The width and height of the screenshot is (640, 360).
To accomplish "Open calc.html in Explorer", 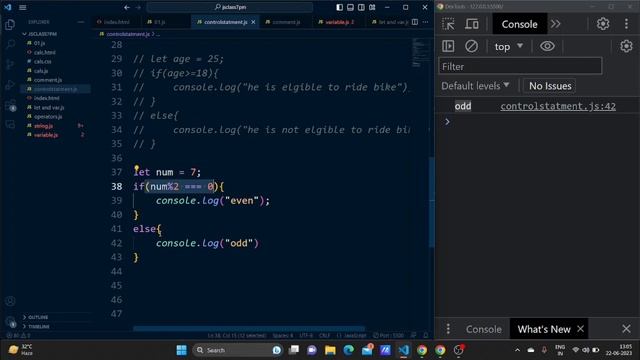I will pyautogui.click(x=44, y=52).
